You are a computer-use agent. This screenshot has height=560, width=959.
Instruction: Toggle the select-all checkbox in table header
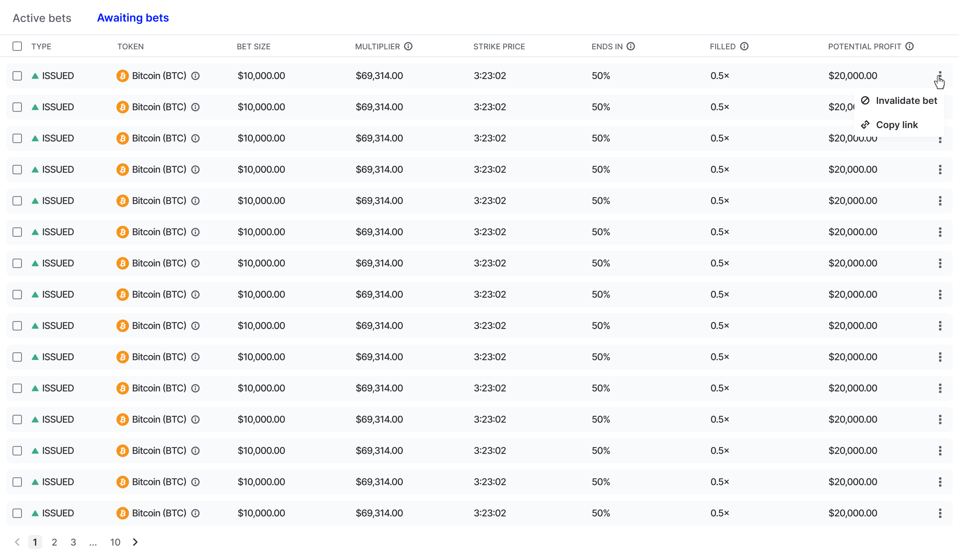17,46
